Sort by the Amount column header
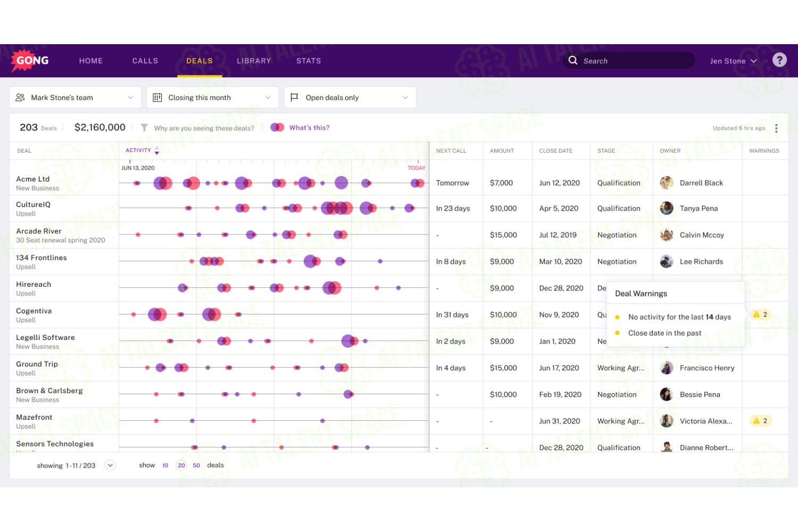798x532 pixels. [502, 151]
